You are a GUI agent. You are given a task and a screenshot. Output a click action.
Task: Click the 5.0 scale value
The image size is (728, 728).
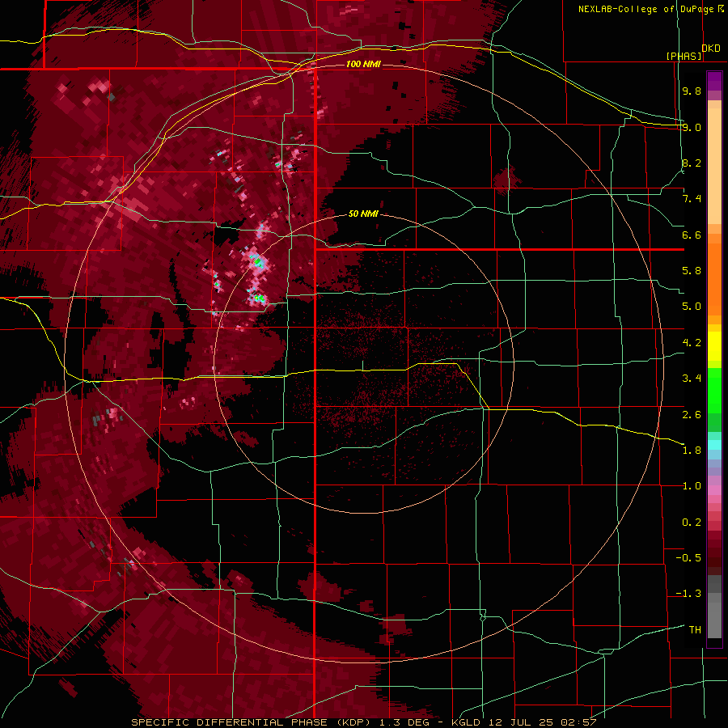tap(692, 307)
